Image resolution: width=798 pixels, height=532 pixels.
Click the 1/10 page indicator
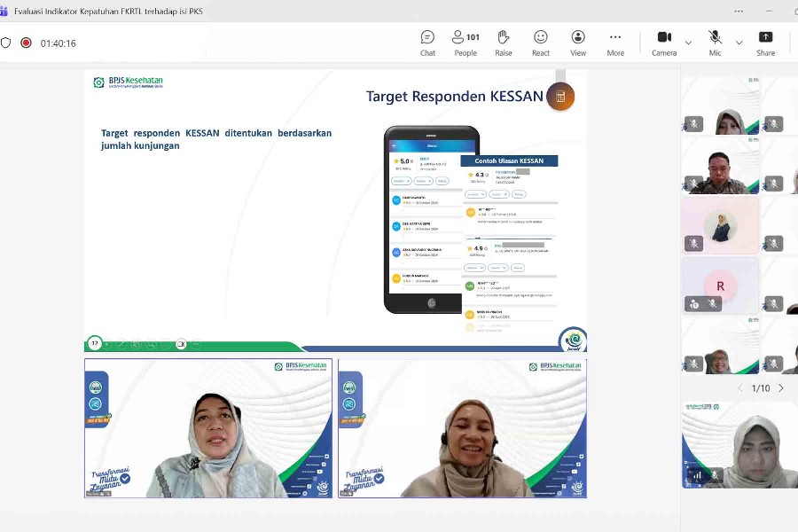pyautogui.click(x=761, y=388)
